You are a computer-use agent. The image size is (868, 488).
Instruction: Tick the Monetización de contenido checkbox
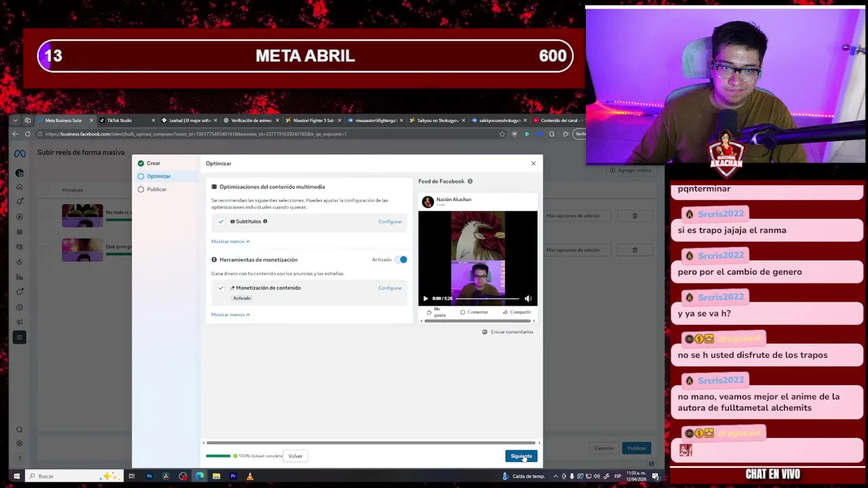220,288
